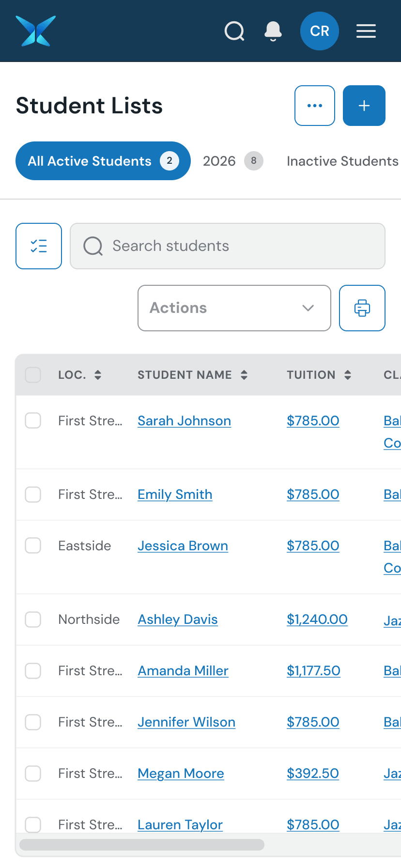Screen dimensions: 401x868
Task: Open the checklist filter icon button
Action: [x=39, y=246]
